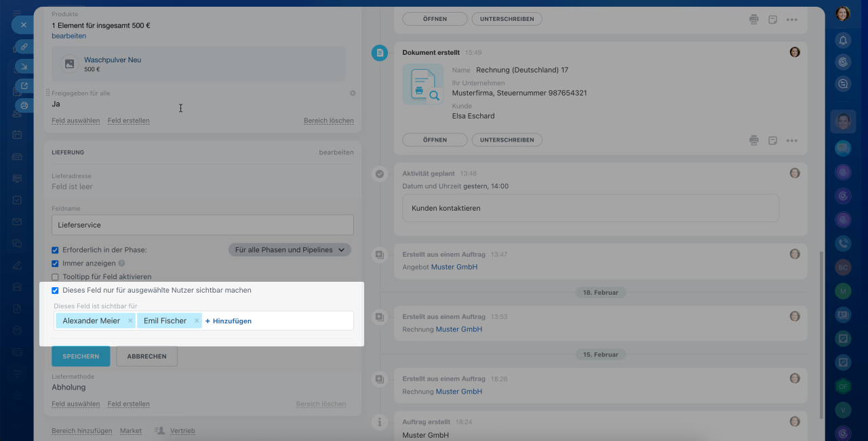Open notifications bell in right sidebar
This screenshot has height=441, width=868.
pyautogui.click(x=843, y=41)
